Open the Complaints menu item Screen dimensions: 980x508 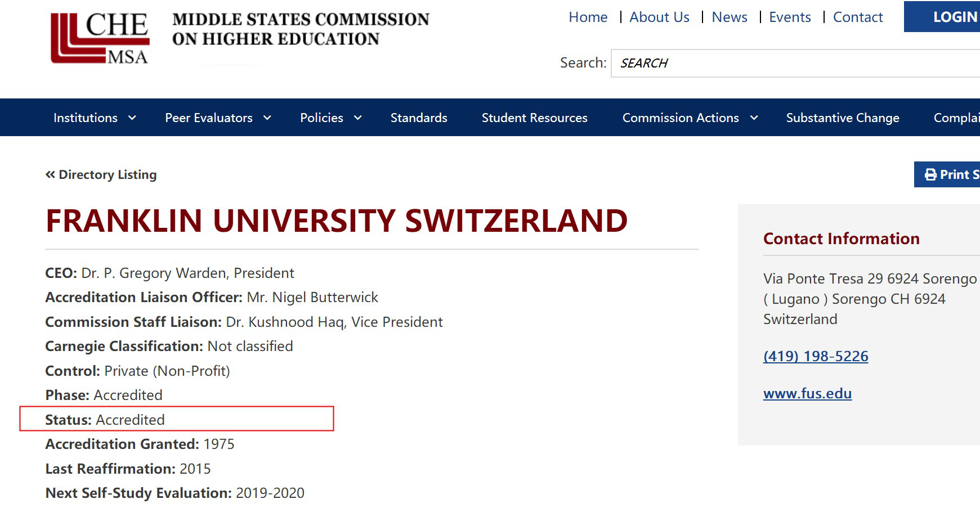956,118
